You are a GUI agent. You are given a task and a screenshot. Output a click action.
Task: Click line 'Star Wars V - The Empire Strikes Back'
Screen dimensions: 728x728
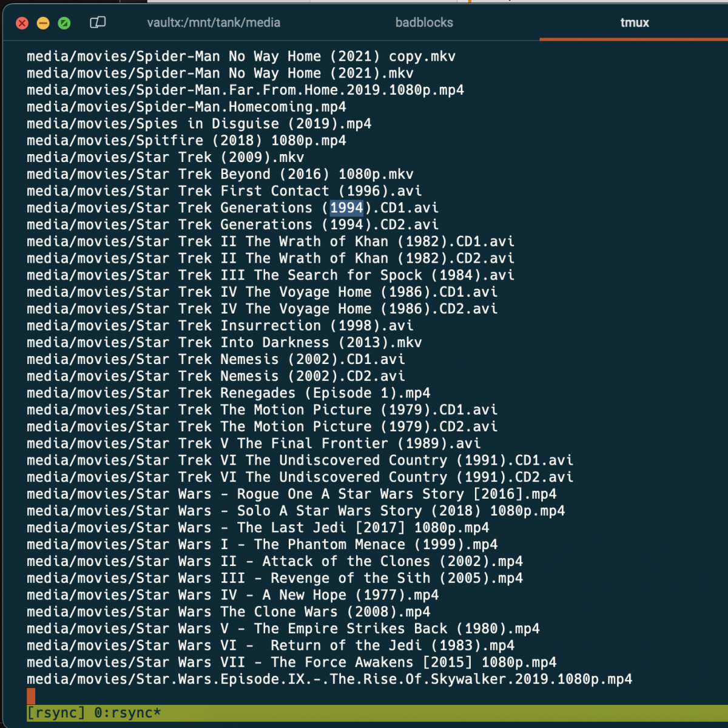pos(283,629)
